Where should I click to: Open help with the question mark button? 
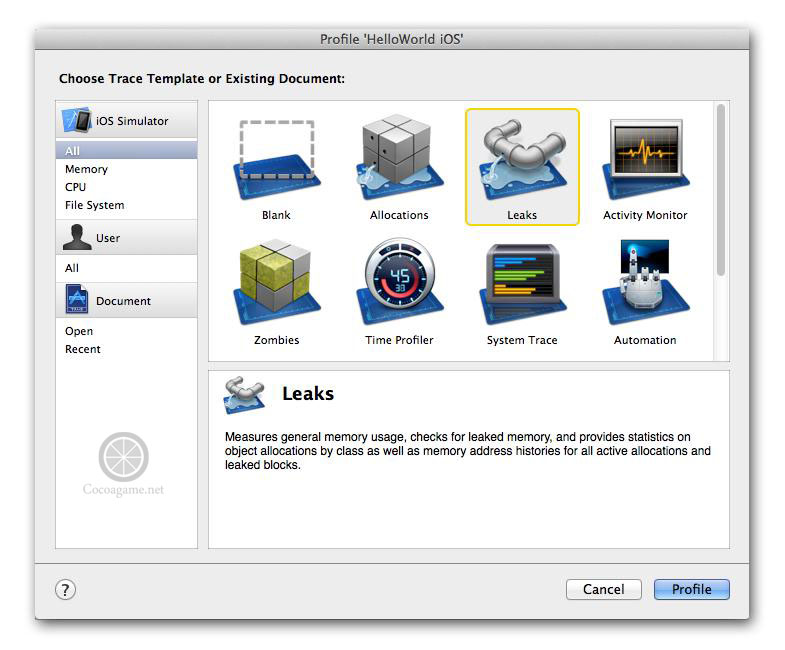(x=65, y=589)
